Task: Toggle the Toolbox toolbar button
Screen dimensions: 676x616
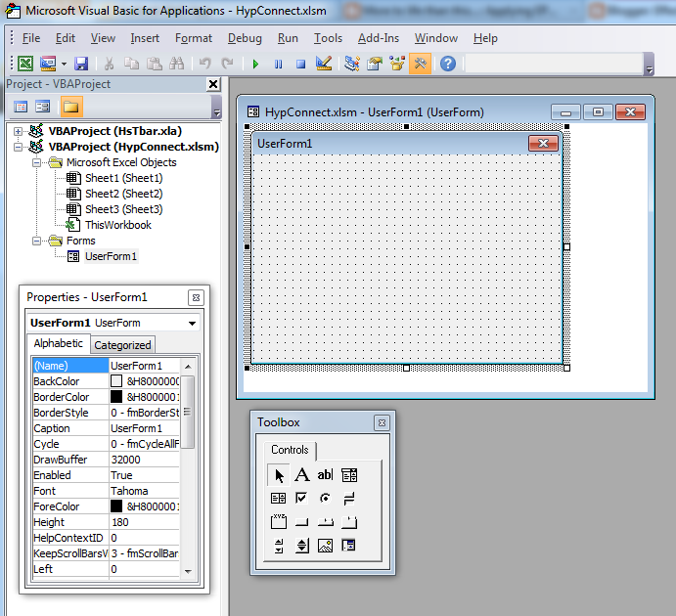Action: pos(420,64)
